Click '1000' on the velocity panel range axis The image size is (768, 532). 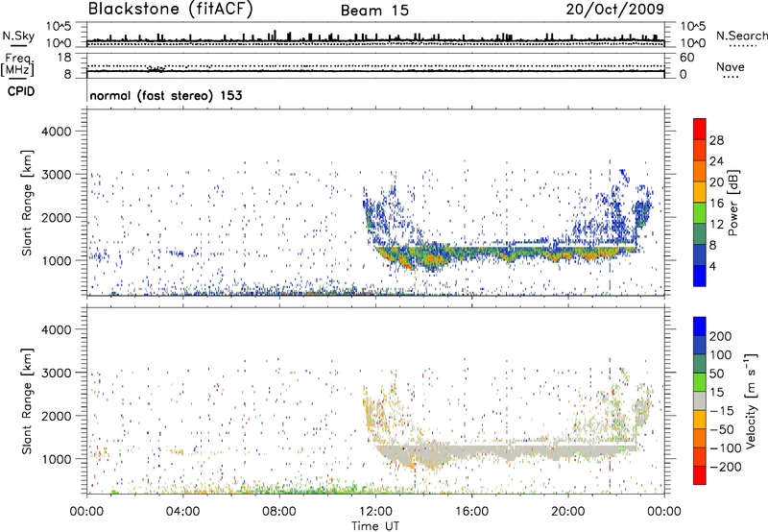pyautogui.click(x=57, y=459)
